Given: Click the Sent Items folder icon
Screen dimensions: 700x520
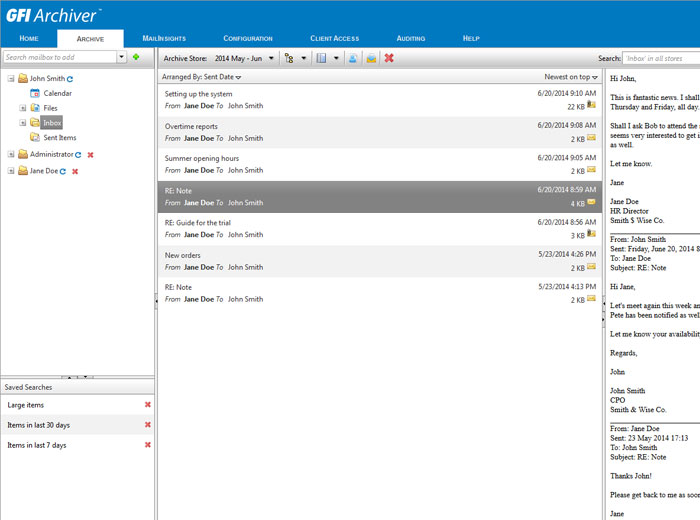Looking at the screenshot, I should pyautogui.click(x=35, y=137).
